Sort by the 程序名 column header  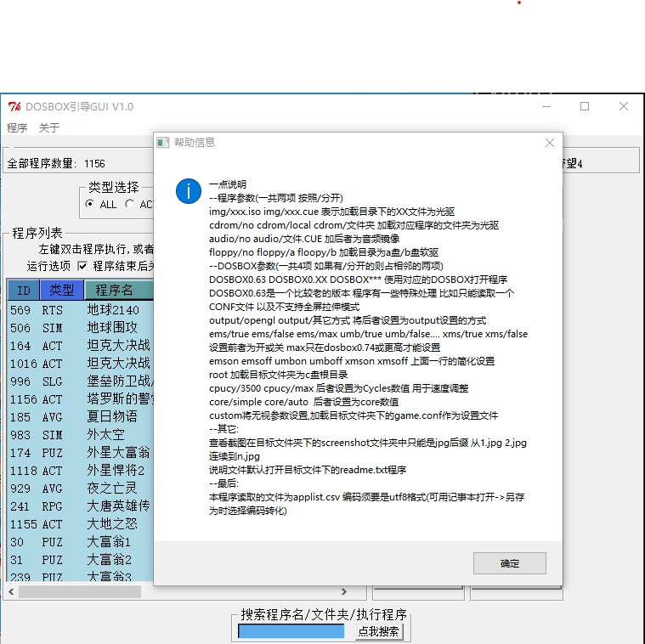[119, 290]
